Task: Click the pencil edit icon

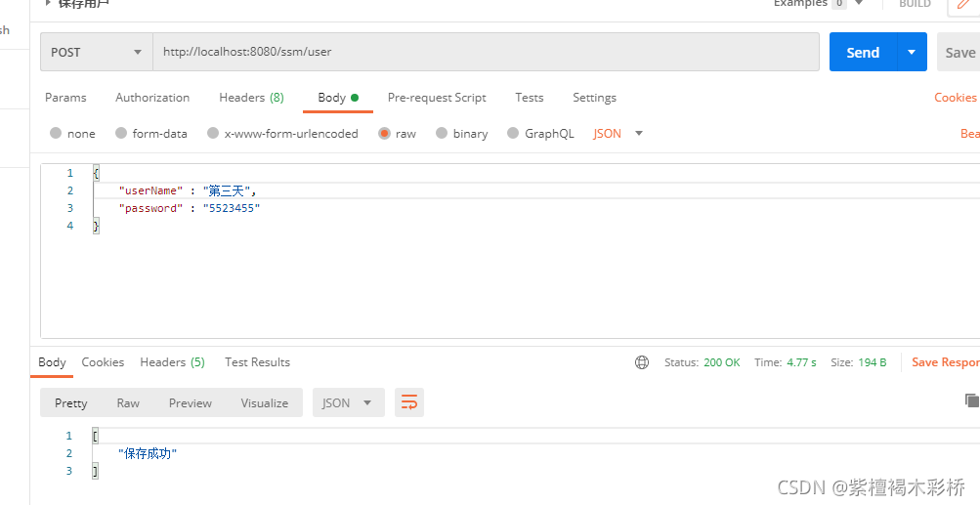Action: point(964,6)
